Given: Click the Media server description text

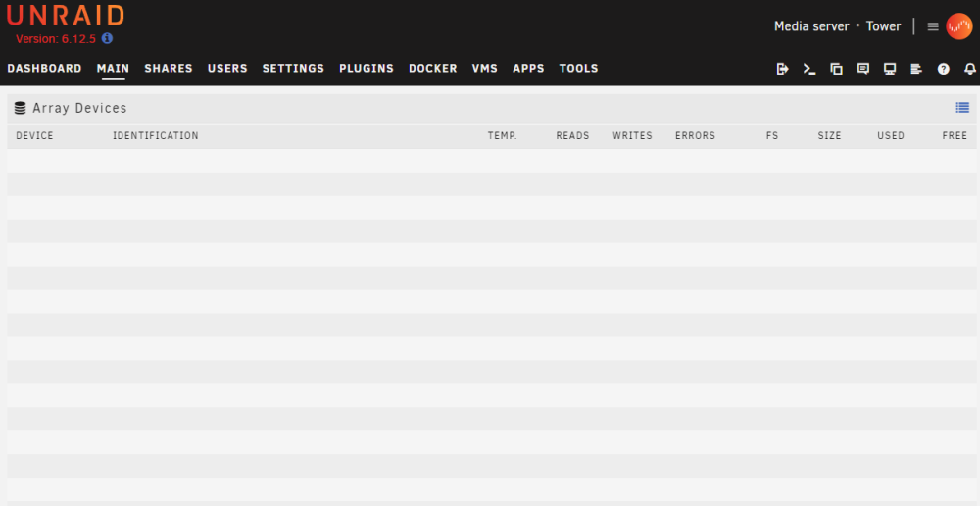Looking at the screenshot, I should coord(811,26).
